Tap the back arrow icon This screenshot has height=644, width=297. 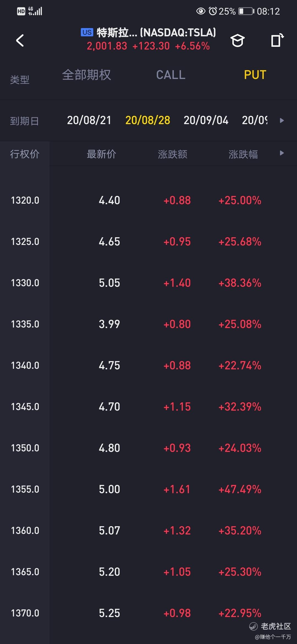coord(20,41)
